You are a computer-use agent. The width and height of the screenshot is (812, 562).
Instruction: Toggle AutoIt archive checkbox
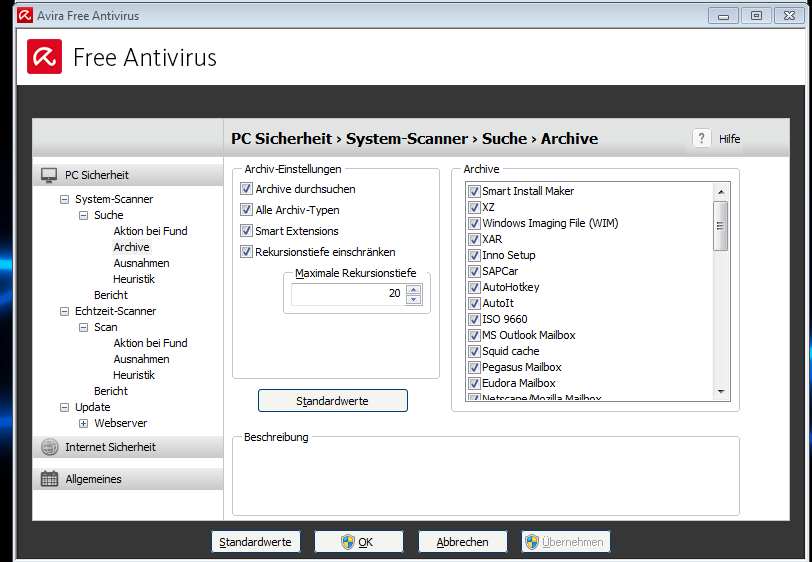[474, 304]
